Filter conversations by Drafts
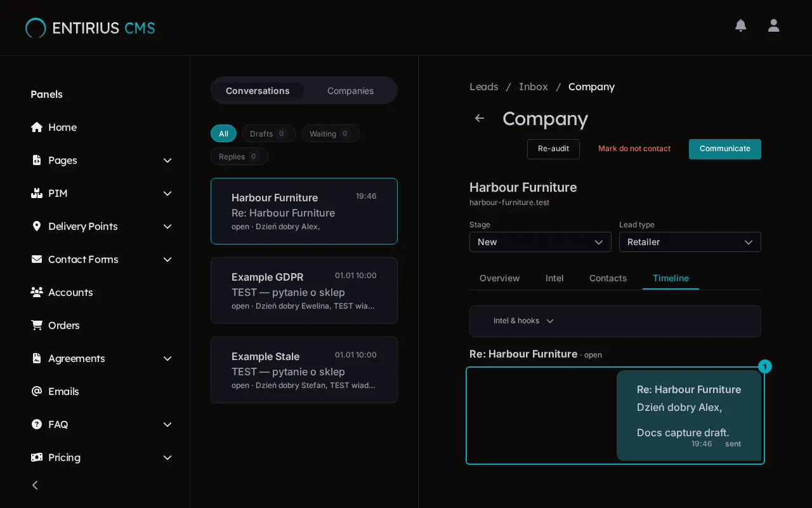Image resolution: width=812 pixels, height=508 pixels. point(269,133)
